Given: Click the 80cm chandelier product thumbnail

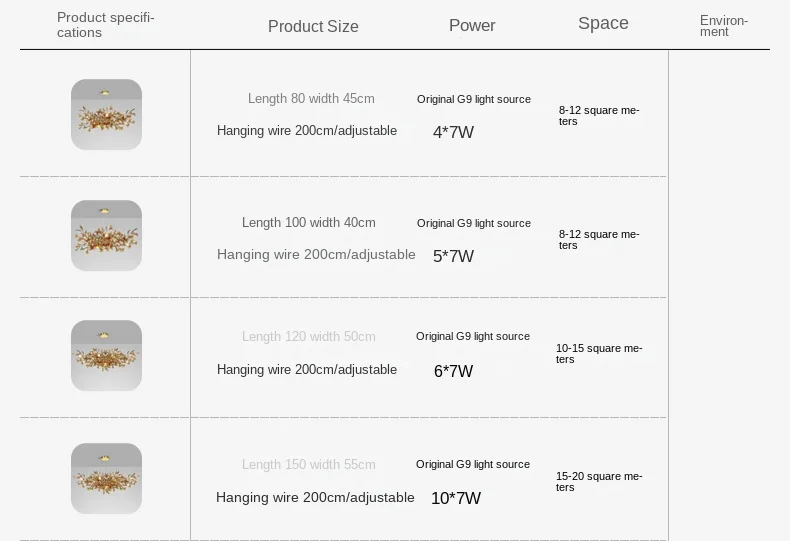Looking at the screenshot, I should (106, 115).
